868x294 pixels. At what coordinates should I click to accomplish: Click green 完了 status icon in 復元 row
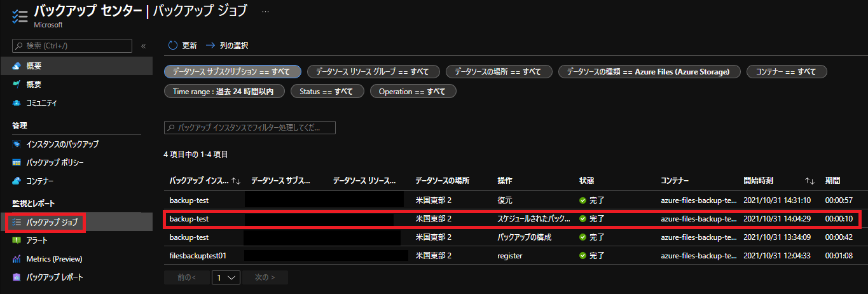582,200
